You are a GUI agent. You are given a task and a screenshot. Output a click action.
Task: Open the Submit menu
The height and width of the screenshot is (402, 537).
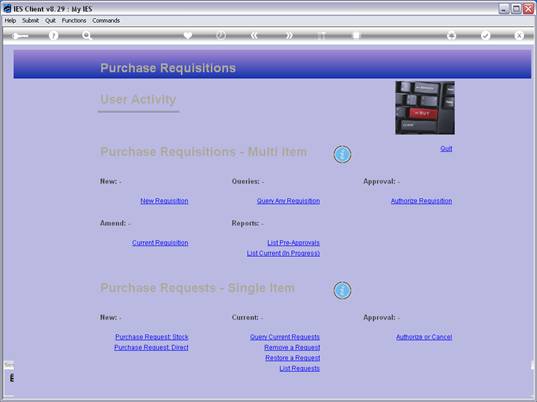click(x=30, y=21)
